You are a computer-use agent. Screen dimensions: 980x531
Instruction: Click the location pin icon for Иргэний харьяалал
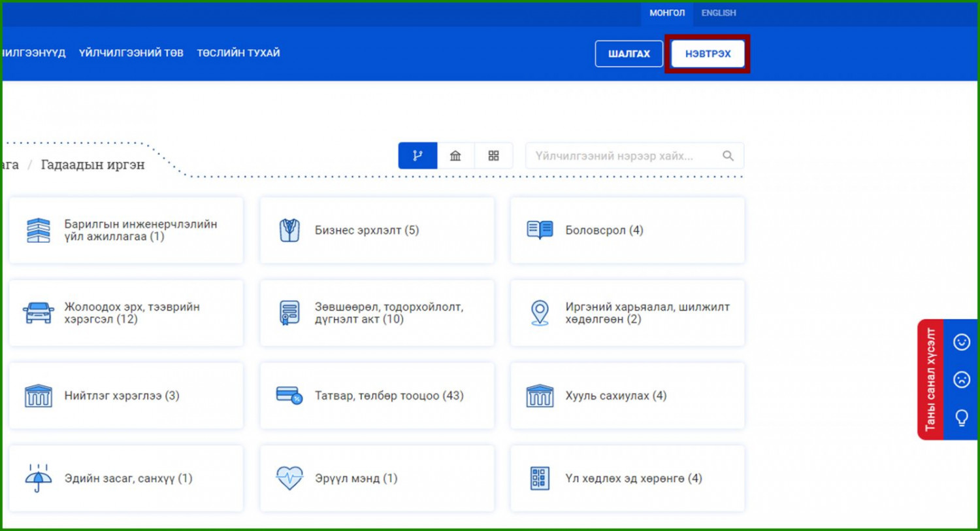point(540,313)
